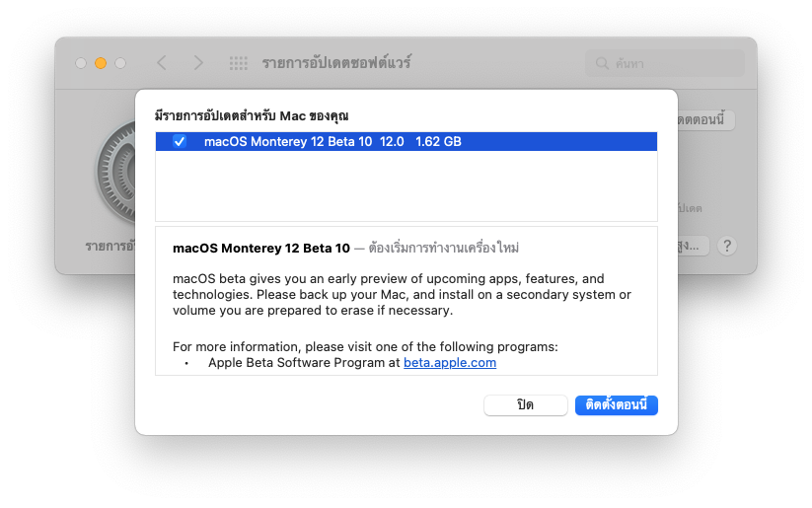Click the ติดตั้งตอนนี้ install button
812x508 pixels.
click(616, 405)
